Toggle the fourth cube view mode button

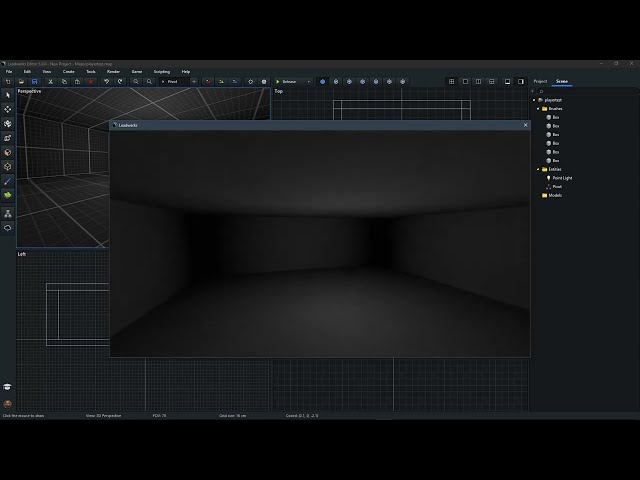[362, 82]
